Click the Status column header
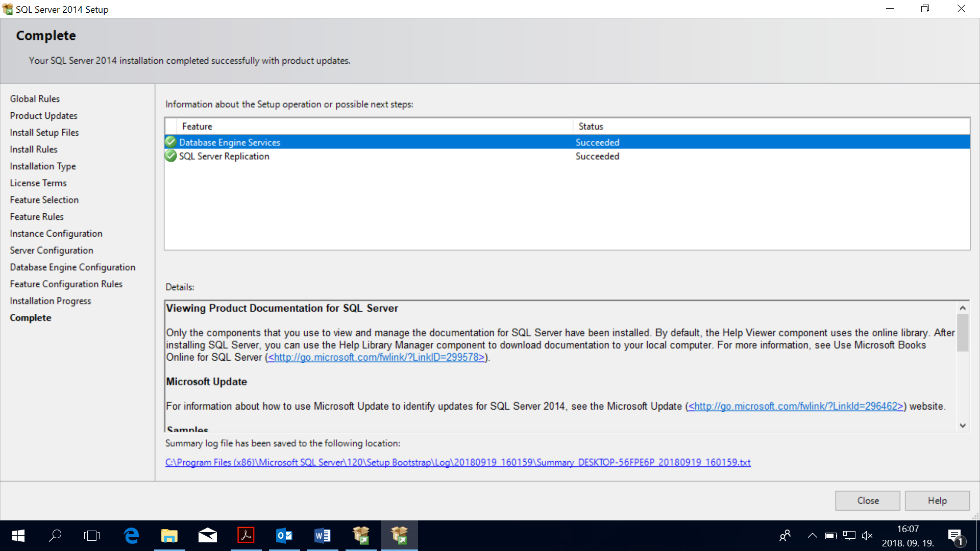Image resolution: width=980 pixels, height=551 pixels. 771,126
